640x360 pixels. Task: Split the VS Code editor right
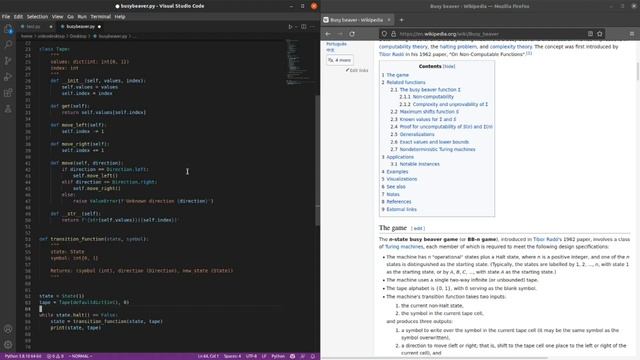[304, 27]
